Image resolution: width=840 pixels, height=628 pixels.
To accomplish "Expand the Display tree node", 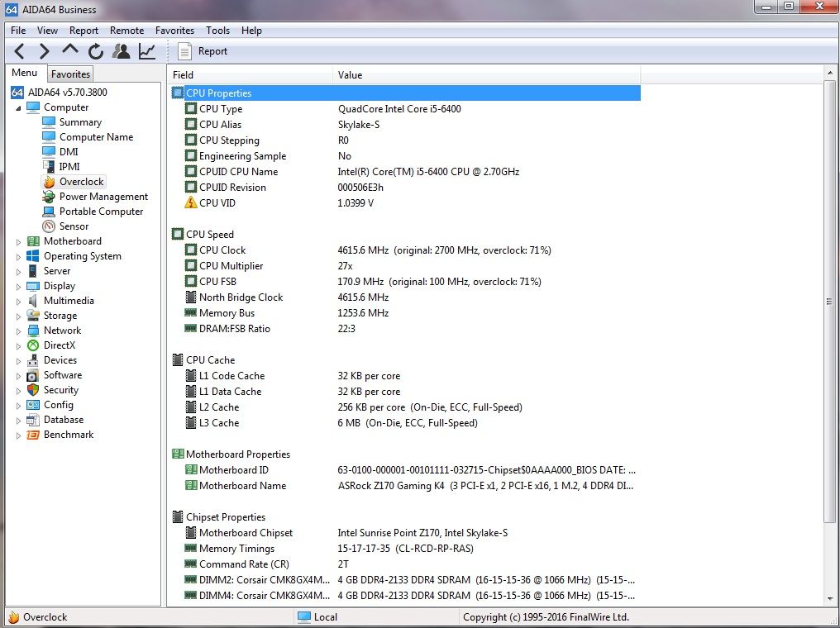I will click(18, 287).
